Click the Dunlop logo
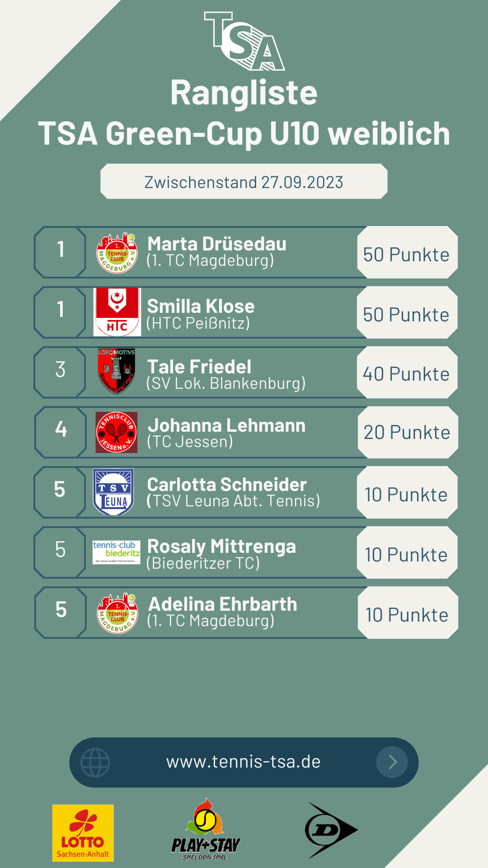 pyautogui.click(x=331, y=830)
